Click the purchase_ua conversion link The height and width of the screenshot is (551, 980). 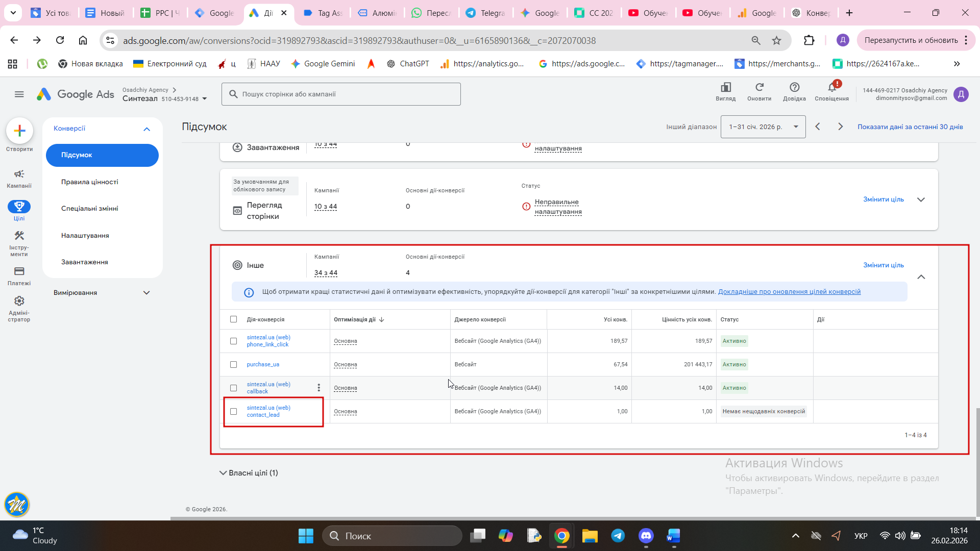point(263,364)
